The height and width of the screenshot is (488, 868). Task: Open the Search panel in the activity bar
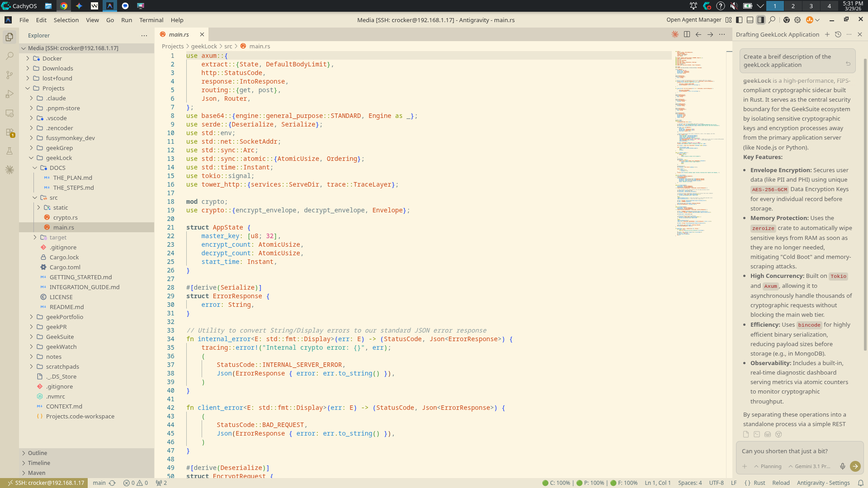pos(9,56)
